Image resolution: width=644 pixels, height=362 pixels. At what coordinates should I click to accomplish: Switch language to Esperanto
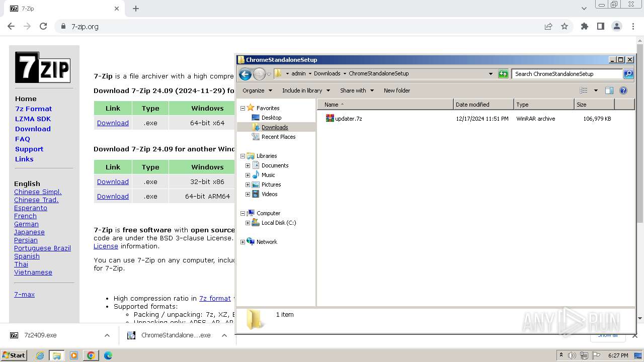31,208
